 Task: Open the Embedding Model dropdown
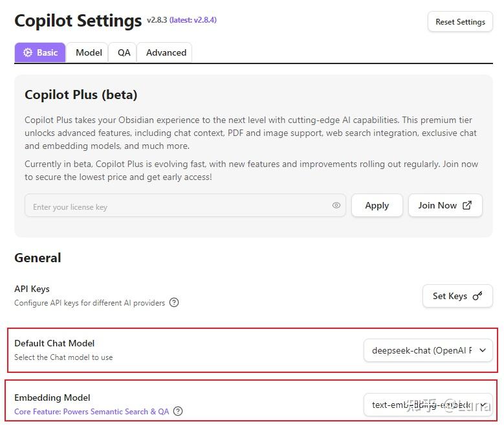[x=428, y=405]
